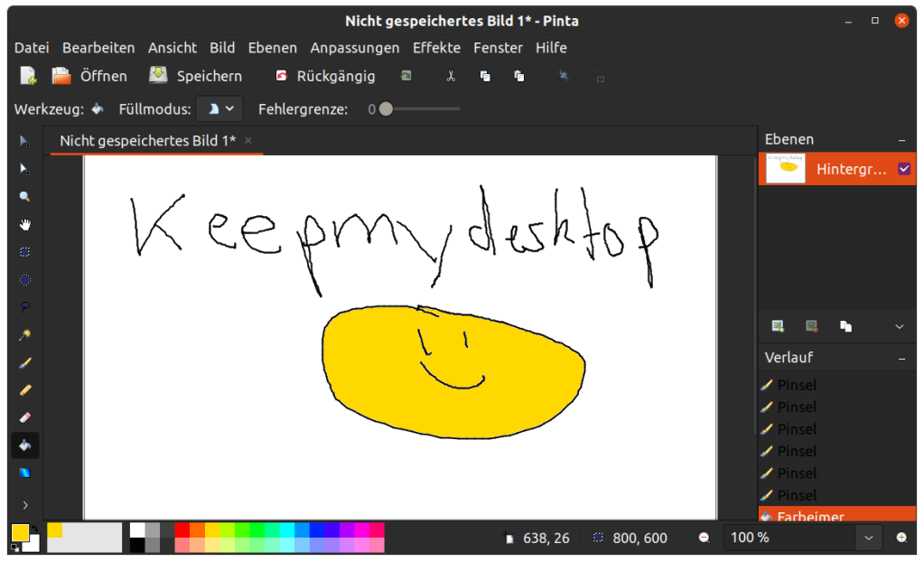This screenshot has width=924, height=562.
Task: Collapse the Ebenen panel
Action: coord(901,140)
